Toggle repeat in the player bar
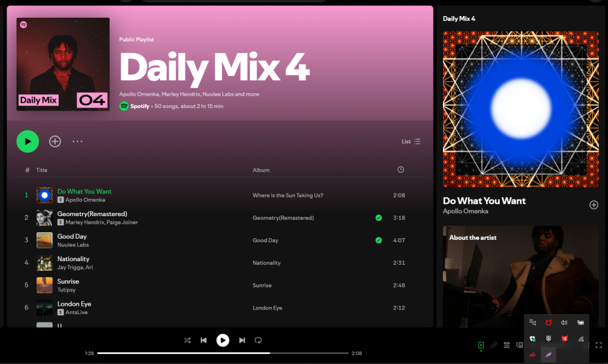 point(258,340)
